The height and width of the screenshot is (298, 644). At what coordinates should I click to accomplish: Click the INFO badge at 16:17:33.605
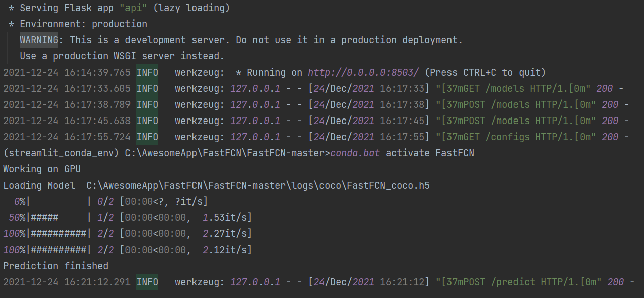point(147,89)
